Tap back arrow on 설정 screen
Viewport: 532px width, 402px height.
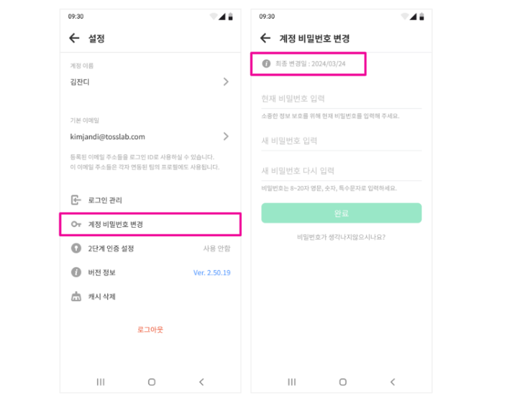point(74,38)
